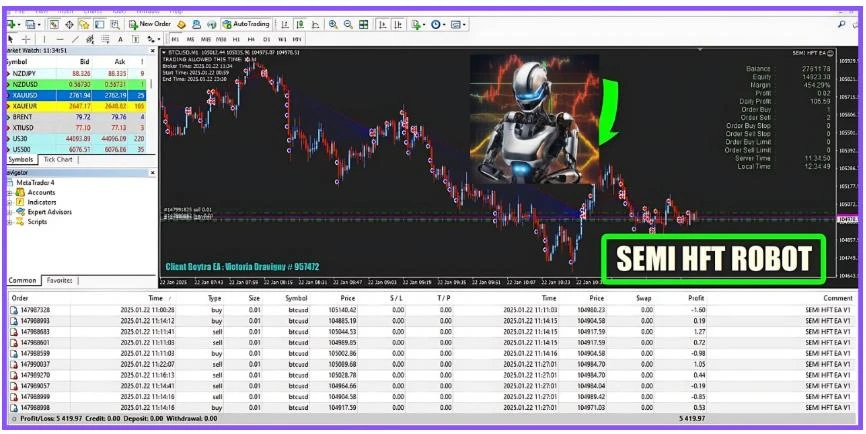Screen dimensions: 866x434
Task: Toggle the Terminal window icon
Action: pyautogui.click(x=99, y=24)
